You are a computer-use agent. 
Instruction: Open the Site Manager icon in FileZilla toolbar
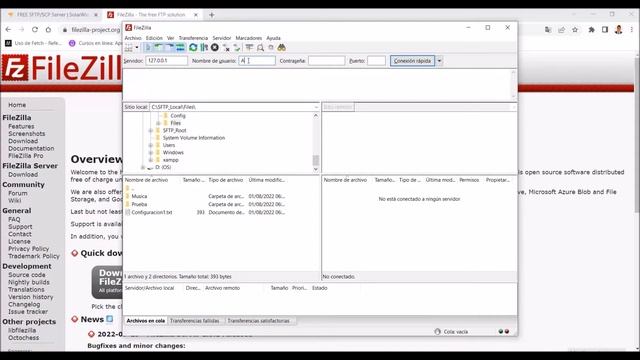[129, 48]
